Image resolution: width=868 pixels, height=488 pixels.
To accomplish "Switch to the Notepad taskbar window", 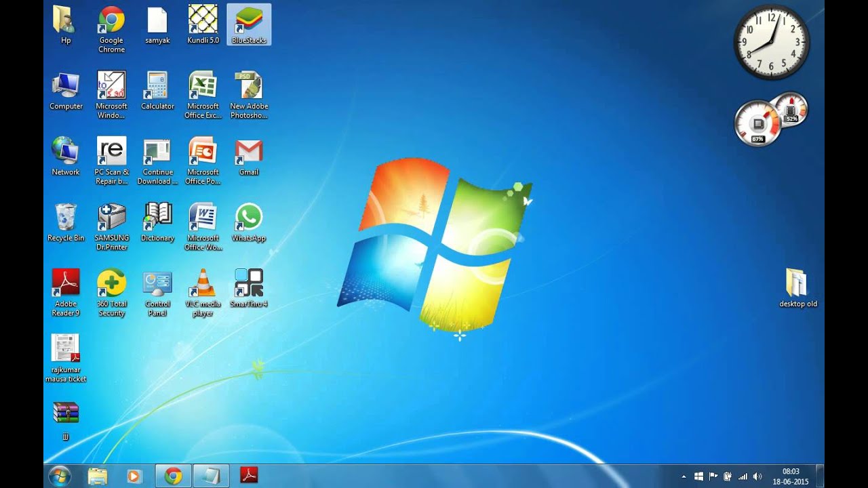I will (x=212, y=476).
